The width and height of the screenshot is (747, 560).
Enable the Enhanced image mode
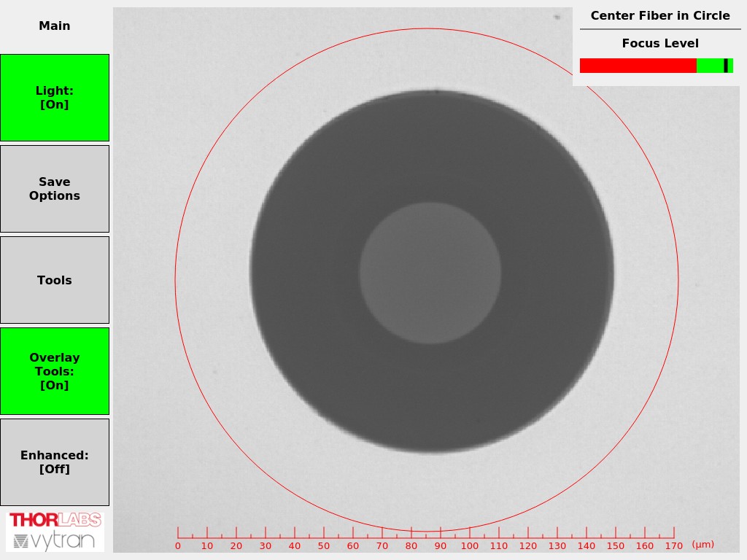55,462
